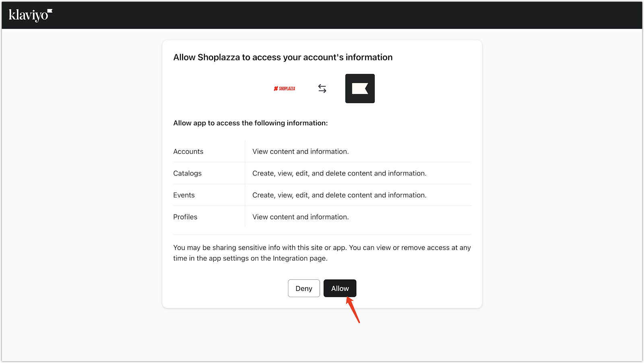The width and height of the screenshot is (644, 363).
Task: Click 'Allow app to access the following information' text
Action: coord(250,123)
